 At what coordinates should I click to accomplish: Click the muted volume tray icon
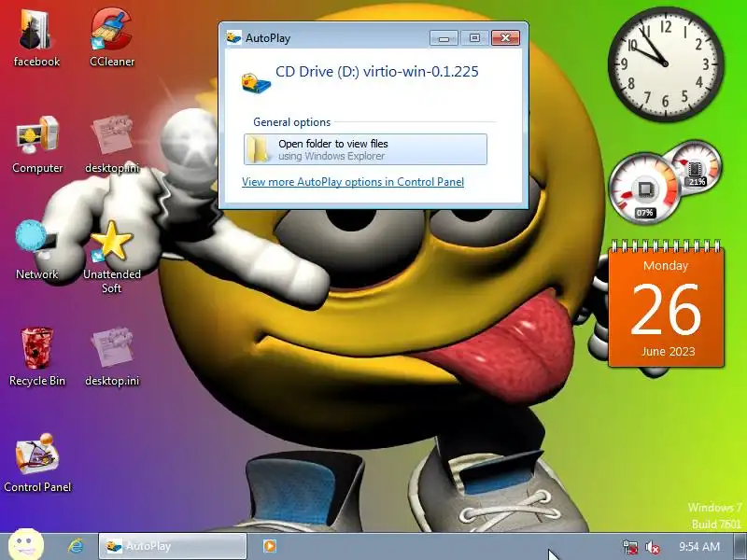[x=652, y=547]
